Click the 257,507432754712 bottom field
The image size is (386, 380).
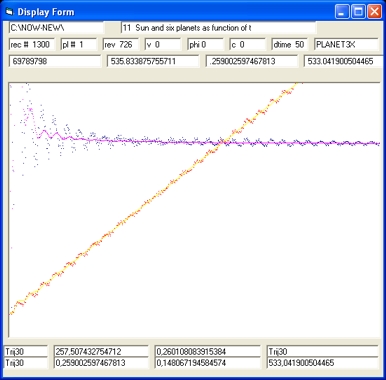point(101,351)
